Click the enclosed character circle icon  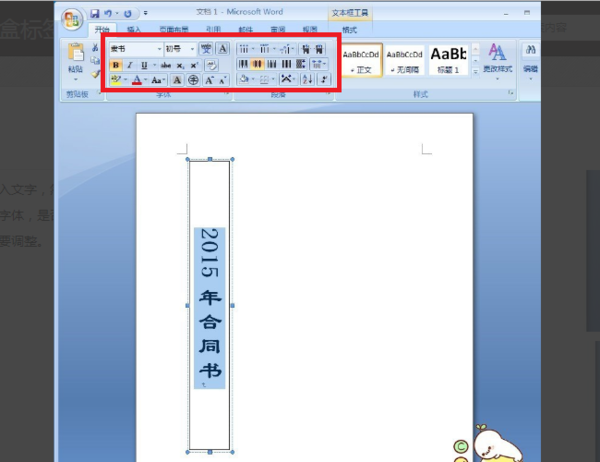(x=193, y=80)
